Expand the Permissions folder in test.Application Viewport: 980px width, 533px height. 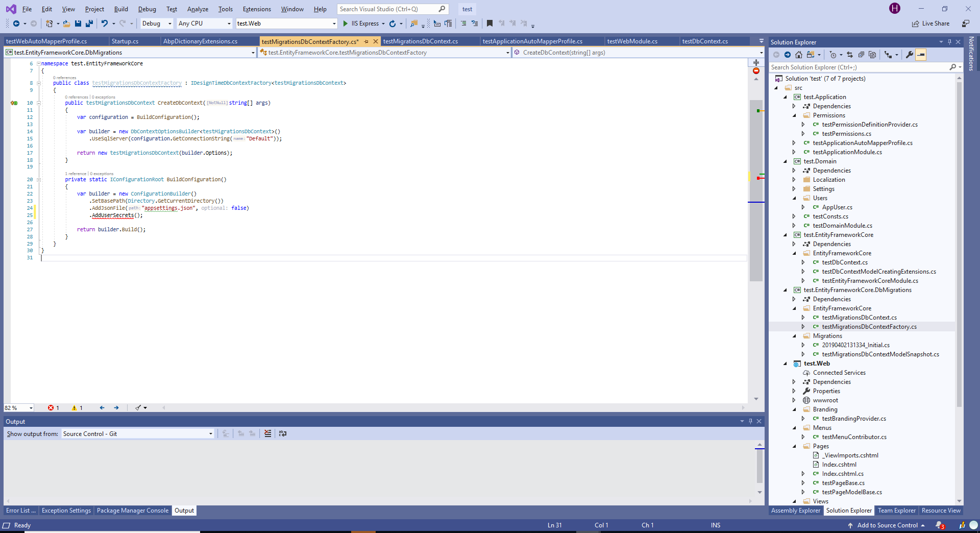[795, 115]
